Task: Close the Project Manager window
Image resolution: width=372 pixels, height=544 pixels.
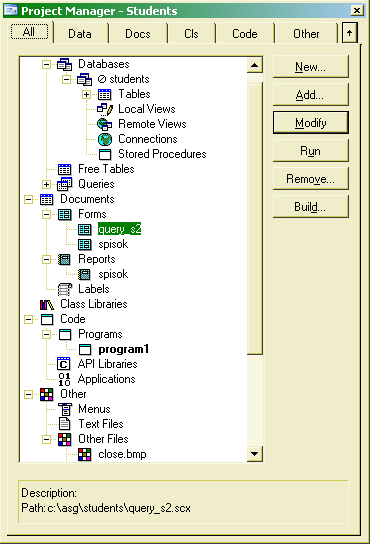Action: (x=356, y=10)
